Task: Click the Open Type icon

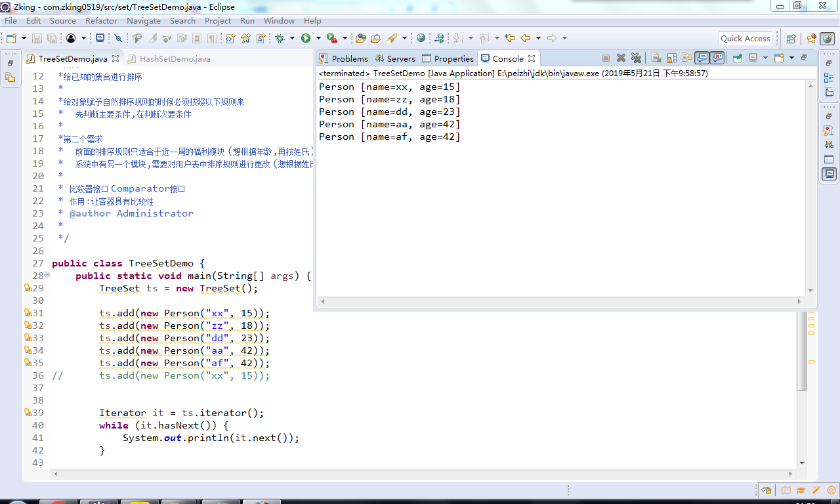Action: coord(360,38)
